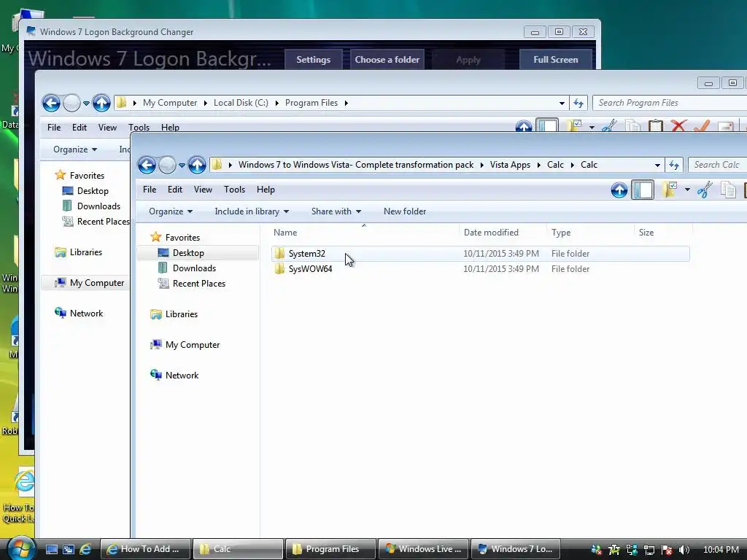Click Settings in the Logon Background Changer
Image resolution: width=747 pixels, height=560 pixels.
(x=313, y=60)
